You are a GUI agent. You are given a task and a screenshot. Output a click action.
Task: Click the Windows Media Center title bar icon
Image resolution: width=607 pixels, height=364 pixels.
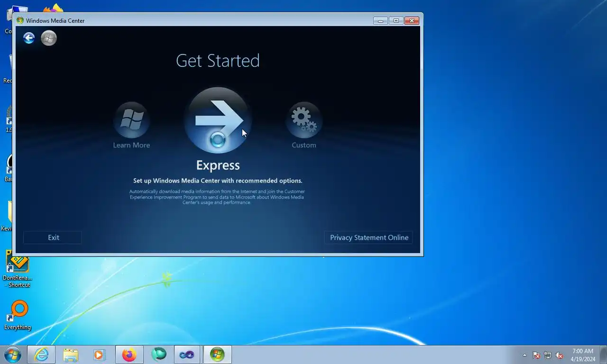coord(20,20)
